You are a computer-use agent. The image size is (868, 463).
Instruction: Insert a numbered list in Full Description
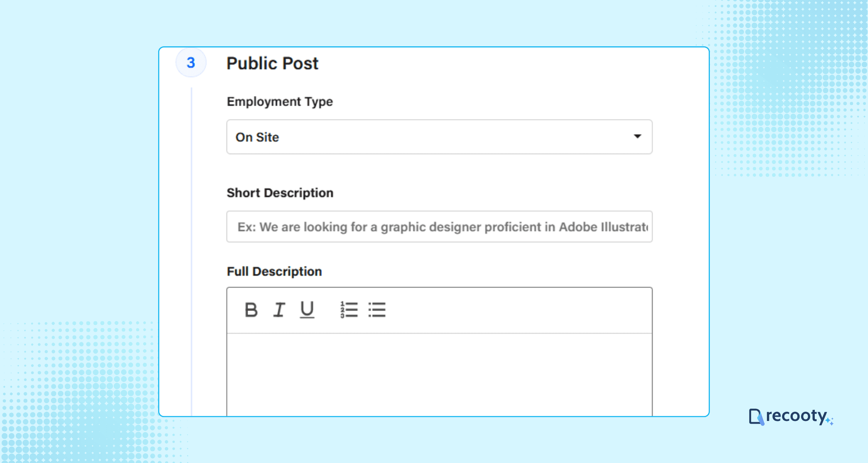348,310
